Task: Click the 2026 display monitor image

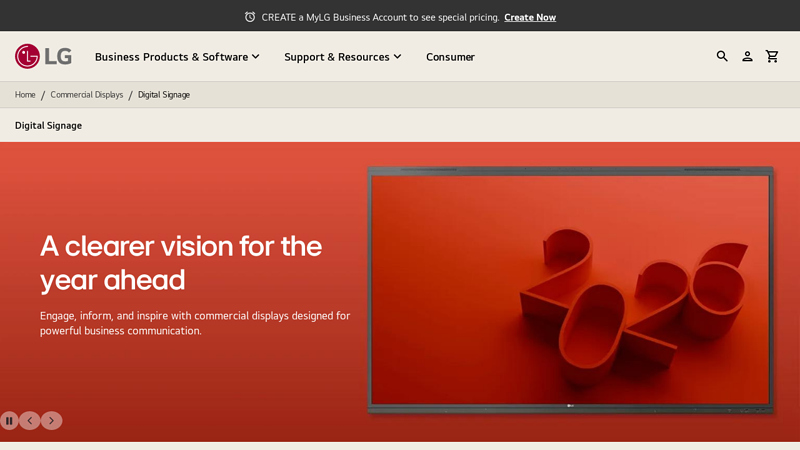Action: tap(570, 290)
